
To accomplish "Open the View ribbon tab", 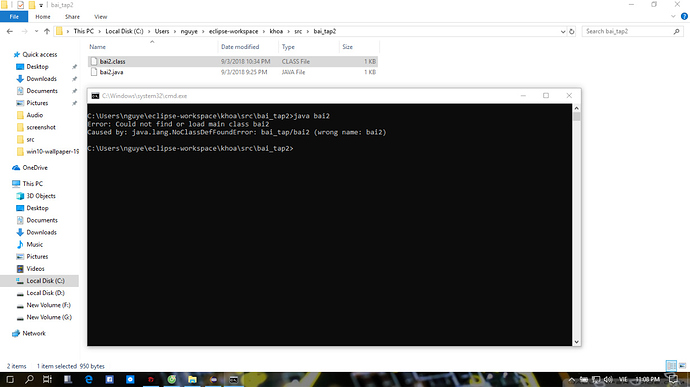I will (100, 17).
